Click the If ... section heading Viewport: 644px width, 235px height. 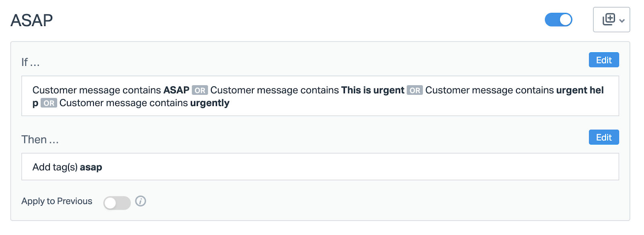tap(30, 62)
